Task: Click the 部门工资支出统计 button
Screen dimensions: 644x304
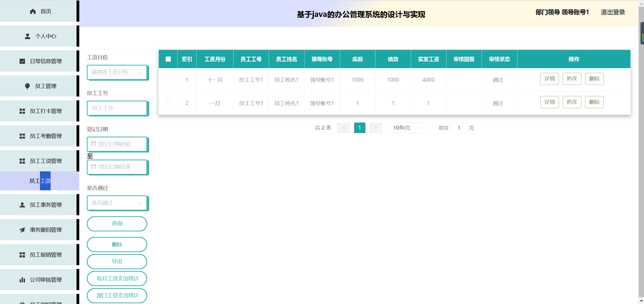Action: 117,295
